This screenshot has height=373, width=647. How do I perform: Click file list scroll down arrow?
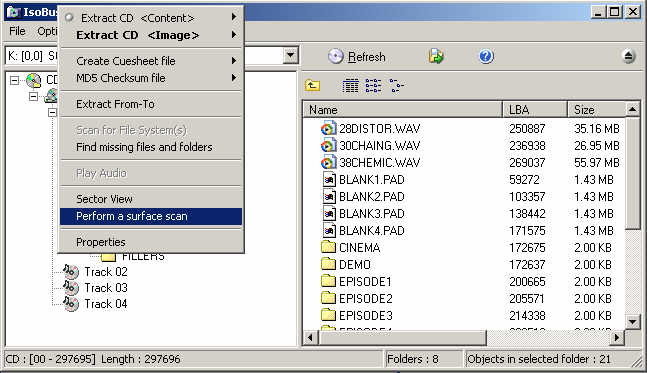632,321
